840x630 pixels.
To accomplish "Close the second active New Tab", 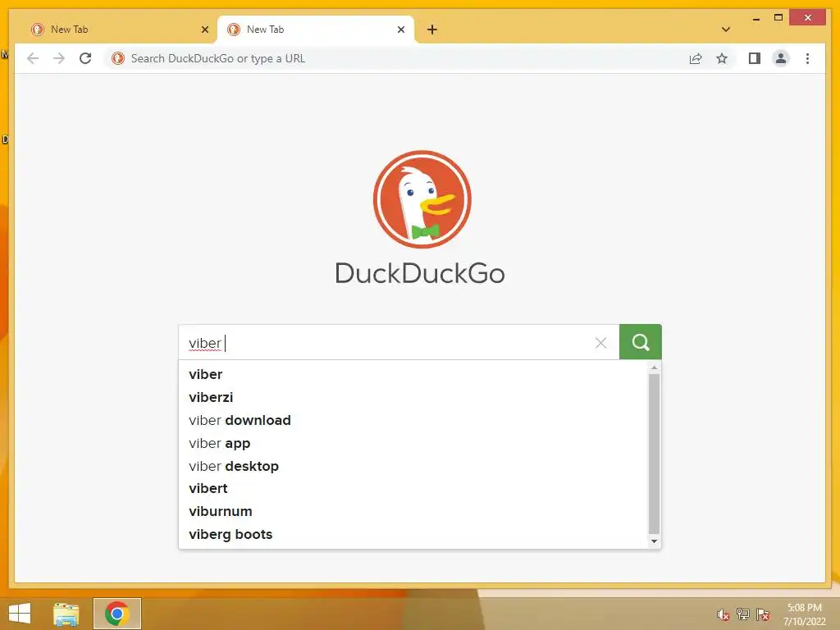I will pyautogui.click(x=400, y=30).
